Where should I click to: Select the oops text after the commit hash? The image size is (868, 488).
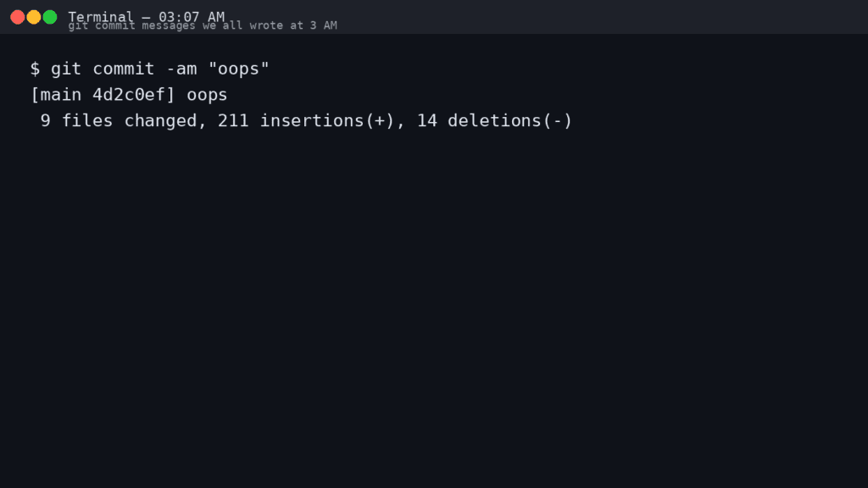(207, 95)
